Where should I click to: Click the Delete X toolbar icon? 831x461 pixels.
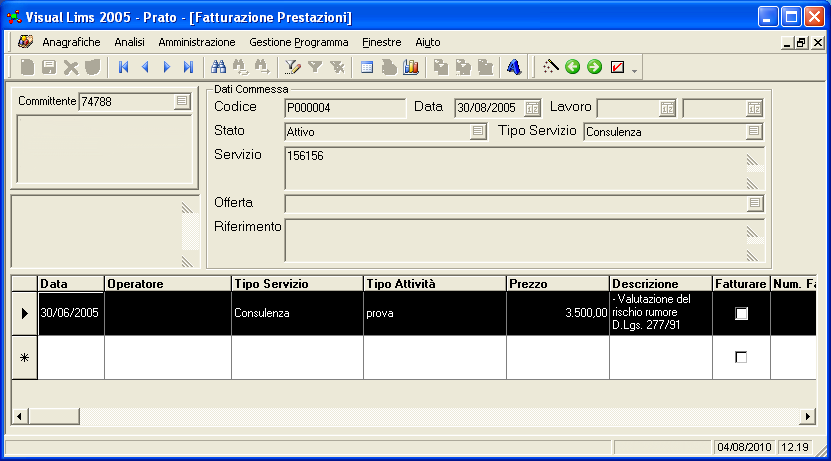(x=70, y=67)
